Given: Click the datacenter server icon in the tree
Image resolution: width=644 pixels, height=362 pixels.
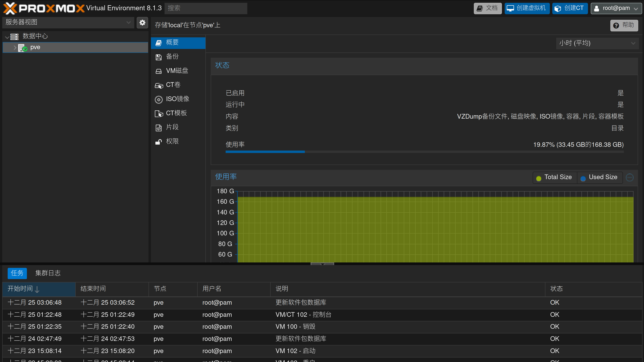Looking at the screenshot, I should tap(15, 37).
